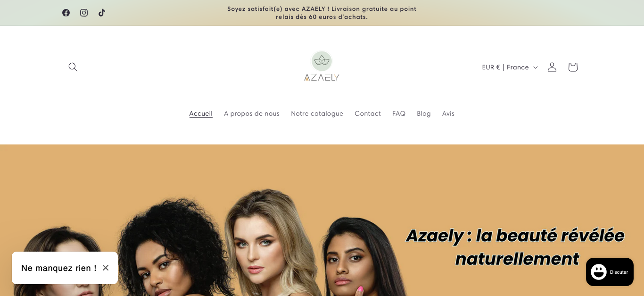Visit the A propos de nous page
644x296 pixels.
click(252, 113)
